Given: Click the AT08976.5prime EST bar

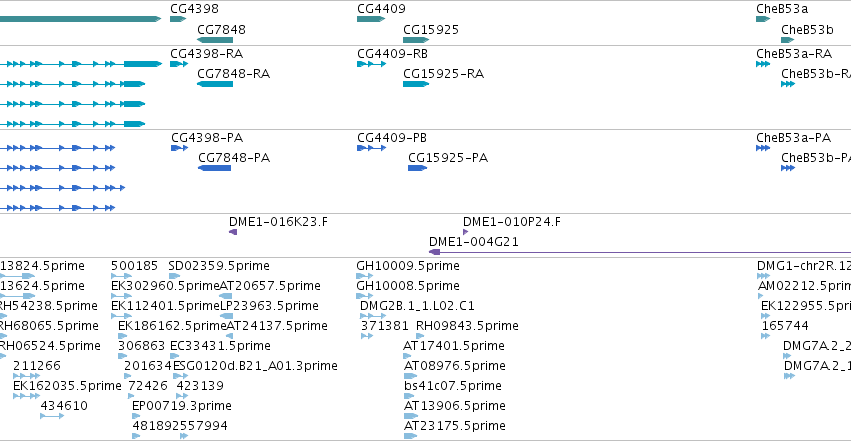Looking at the screenshot, I should click(x=411, y=375).
